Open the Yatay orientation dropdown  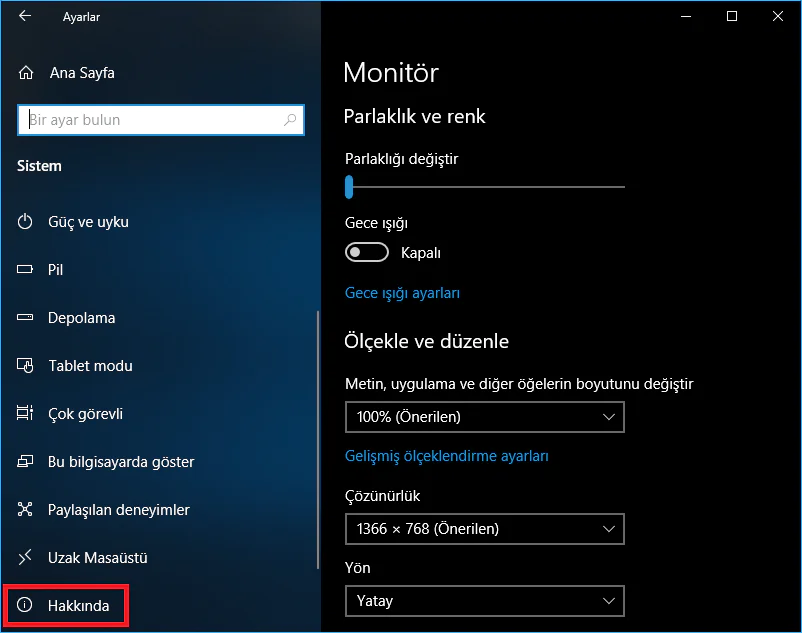tap(484, 601)
